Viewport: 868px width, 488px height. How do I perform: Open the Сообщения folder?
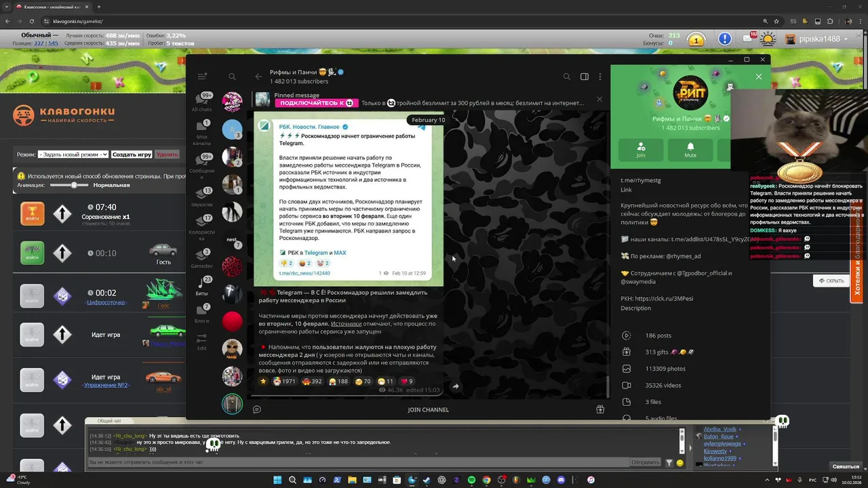(202, 166)
